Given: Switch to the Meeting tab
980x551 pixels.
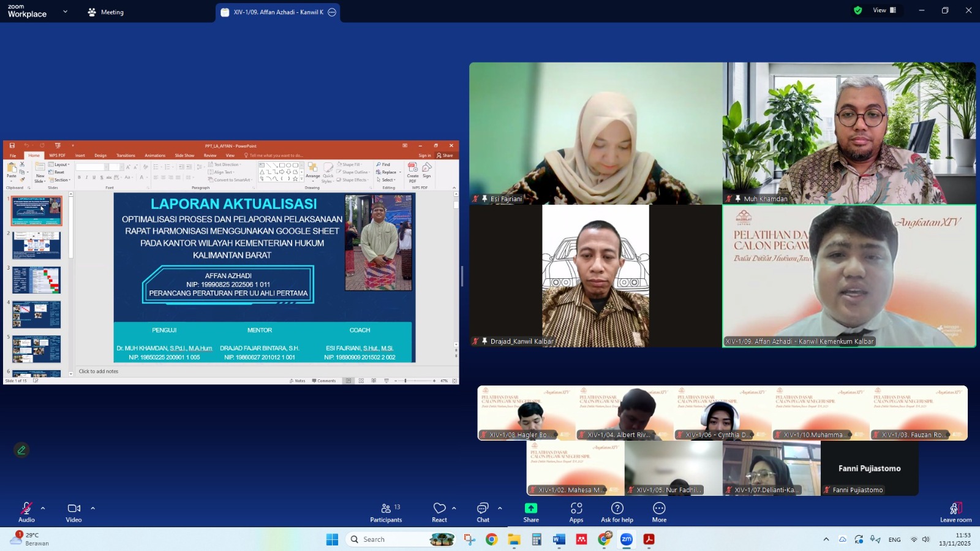Looking at the screenshot, I should coord(106,12).
